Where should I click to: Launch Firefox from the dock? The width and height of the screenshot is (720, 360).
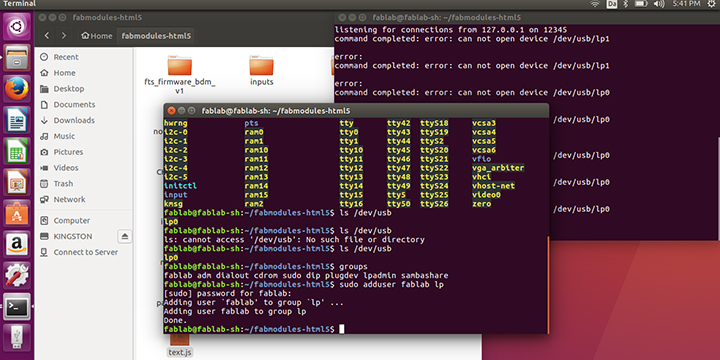tap(17, 89)
